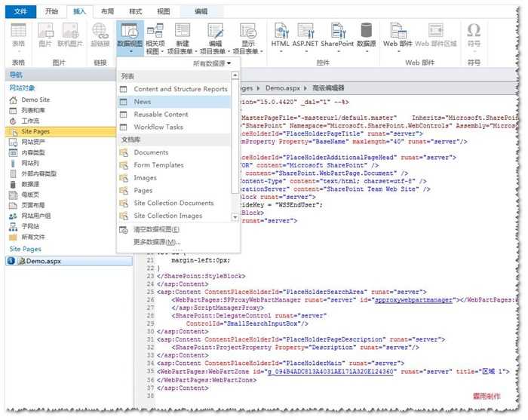Select 网站列 in site objects
The width and height of the screenshot is (528, 420).
(30, 163)
